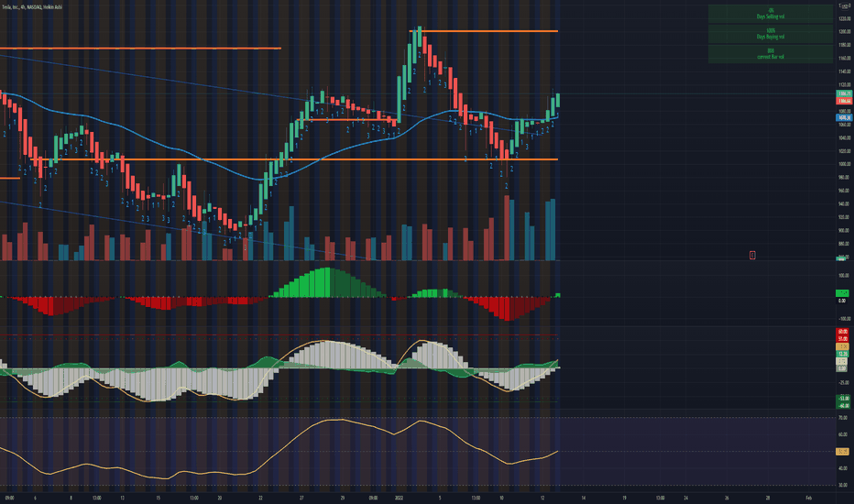Click the current Bar vol table cell
The height and width of the screenshot is (504, 854).
771,53
